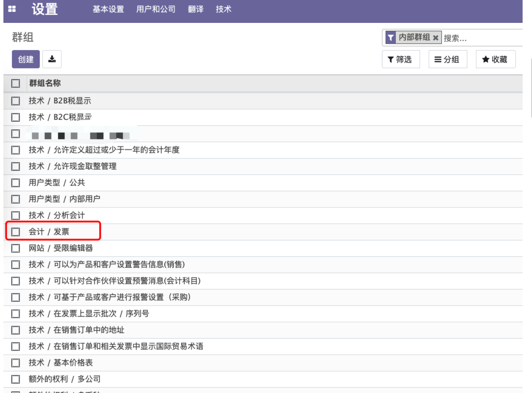Check the 在销售订单中的地址 row checkbox
This screenshot has width=532, height=393.
[16, 330]
